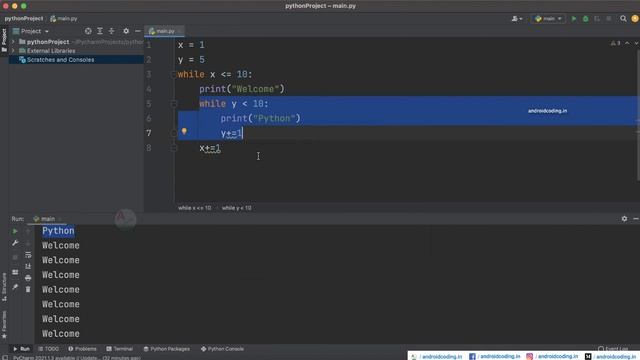Viewport: 640px width, 360px height.
Task: Click the warnings indicator in editor corner
Action: pyautogui.click(x=616, y=43)
